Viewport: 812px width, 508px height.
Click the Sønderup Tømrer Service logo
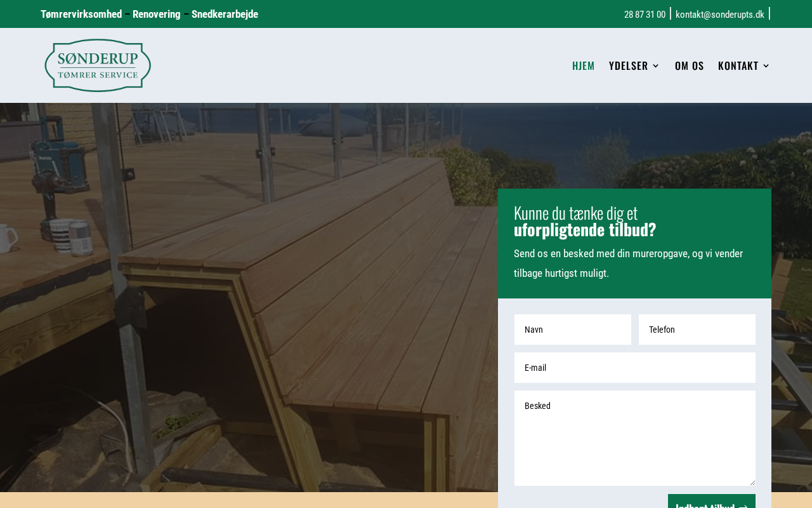(x=98, y=65)
